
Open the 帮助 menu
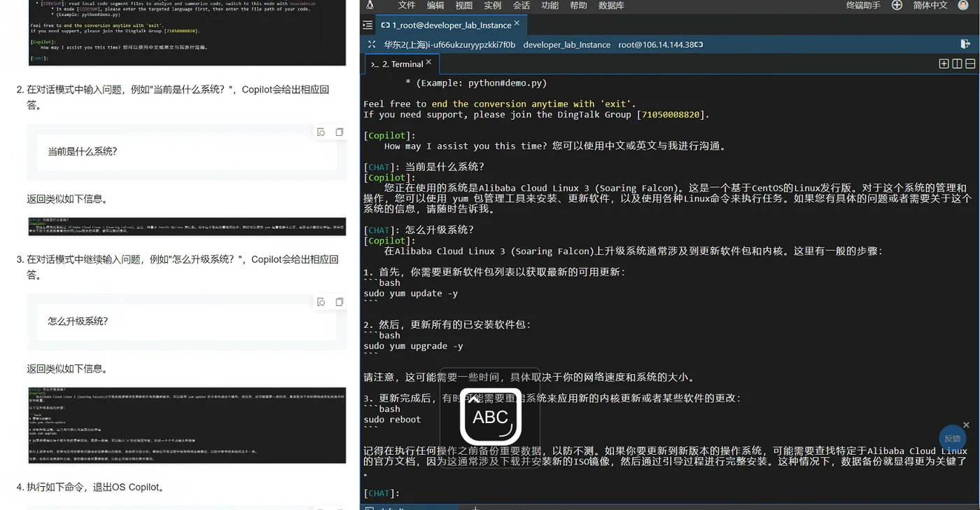[579, 6]
